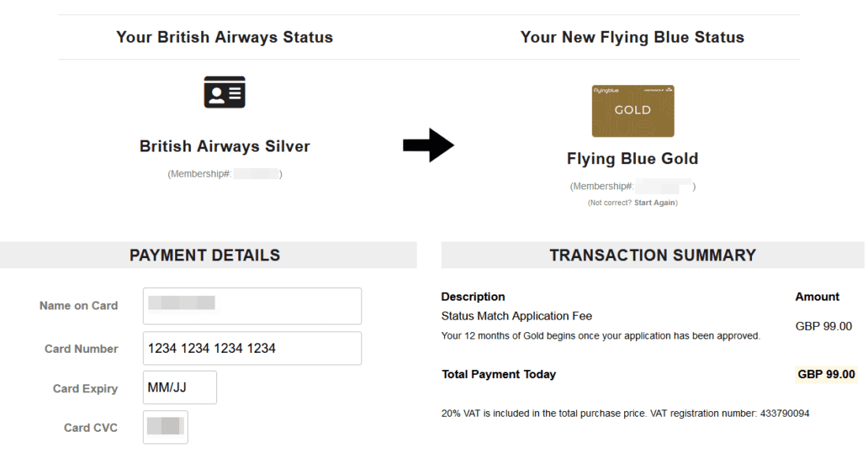Click the Payment Details section header
Image resolution: width=868 pixels, height=453 pixels.
click(x=204, y=255)
